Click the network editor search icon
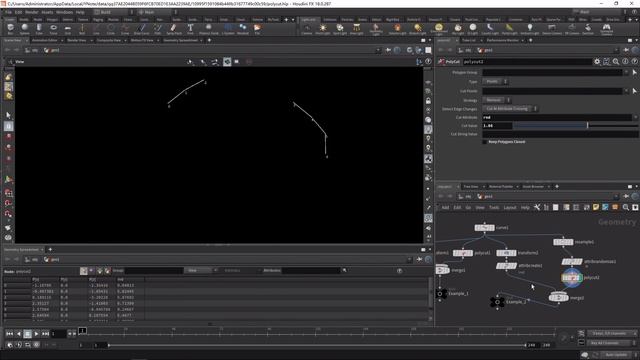Image resolution: width=640 pixels, height=360 pixels. coord(625,207)
